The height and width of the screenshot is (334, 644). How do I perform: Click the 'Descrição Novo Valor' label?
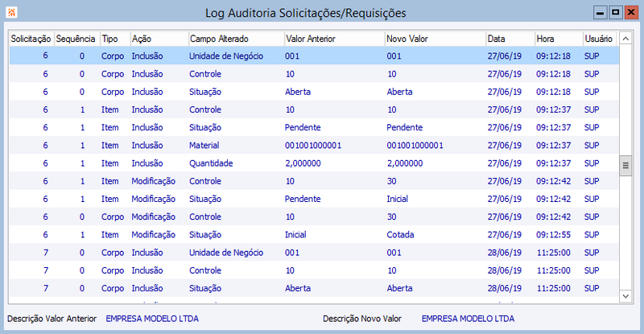361,319
